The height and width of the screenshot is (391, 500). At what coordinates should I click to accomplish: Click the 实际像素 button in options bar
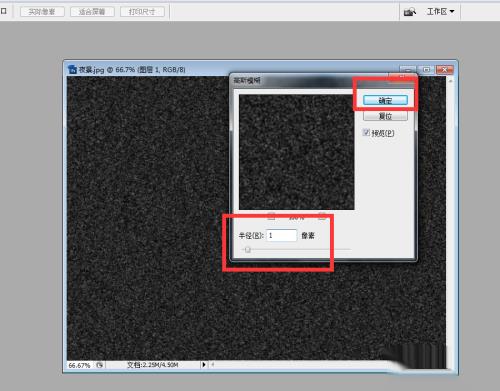tap(42, 12)
